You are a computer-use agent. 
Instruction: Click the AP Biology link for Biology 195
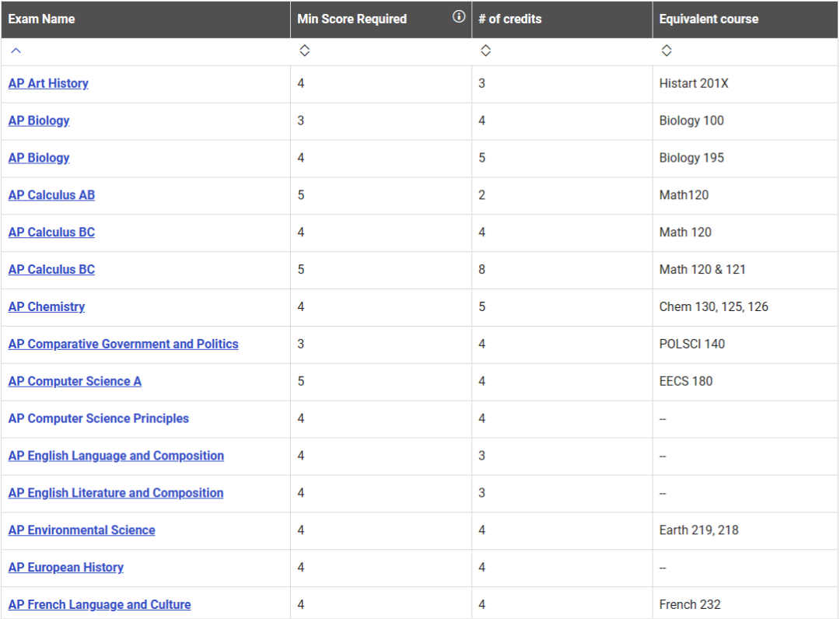coord(39,158)
